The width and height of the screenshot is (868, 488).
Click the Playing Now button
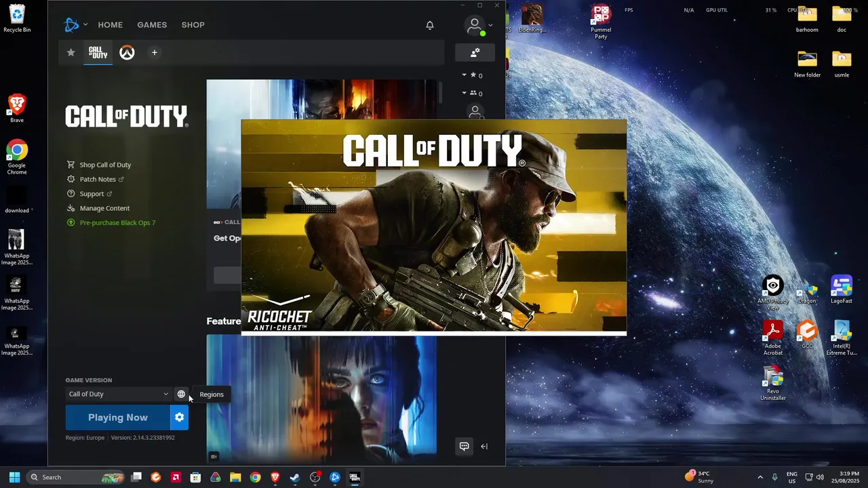click(118, 418)
